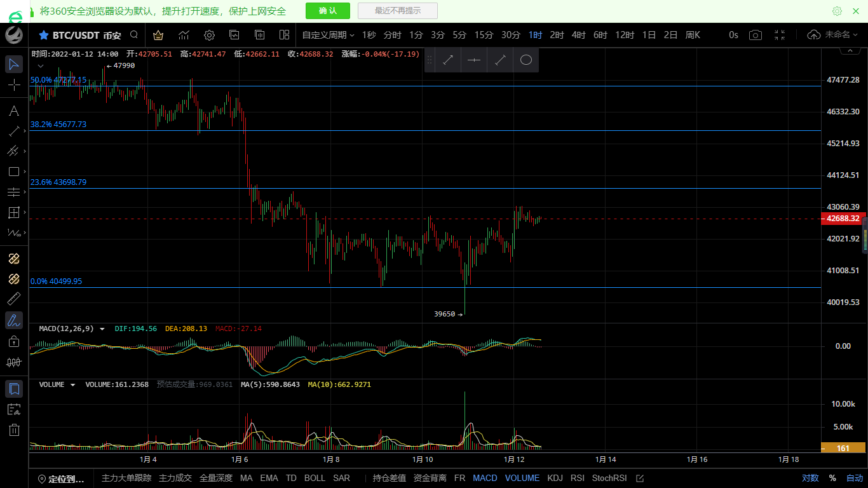The width and height of the screenshot is (868, 488).
Task: Select the text annotation tool
Action: click(x=13, y=111)
